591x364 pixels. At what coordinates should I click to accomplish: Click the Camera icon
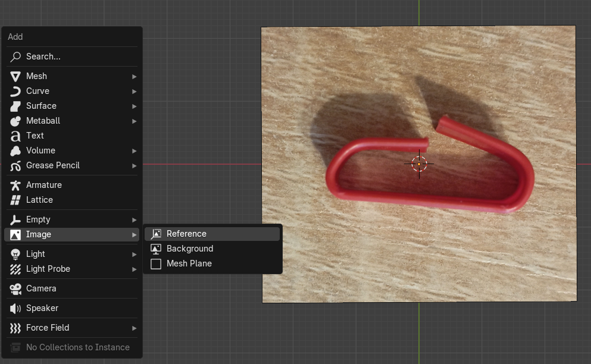[x=15, y=288]
